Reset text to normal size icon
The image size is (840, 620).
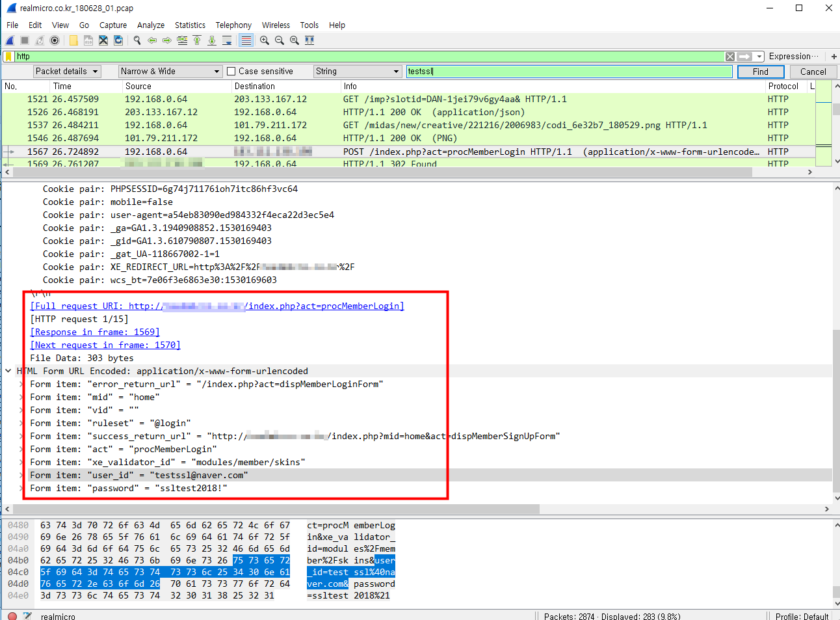295,40
